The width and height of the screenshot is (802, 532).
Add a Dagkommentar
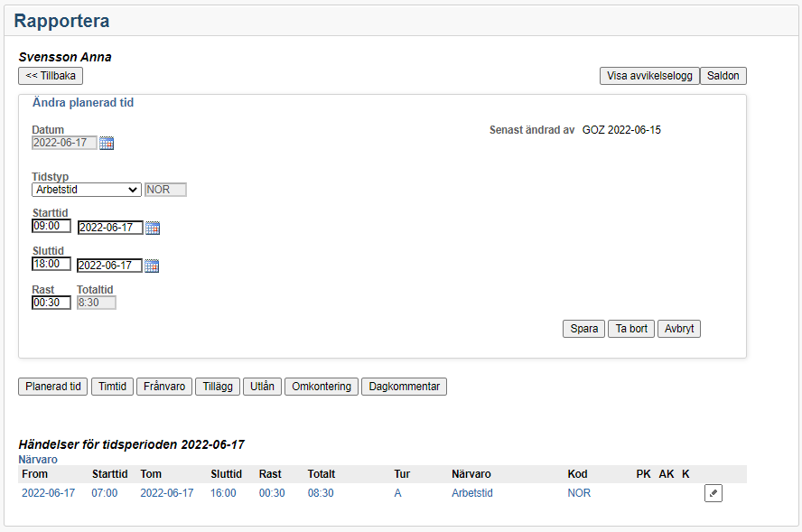404,387
